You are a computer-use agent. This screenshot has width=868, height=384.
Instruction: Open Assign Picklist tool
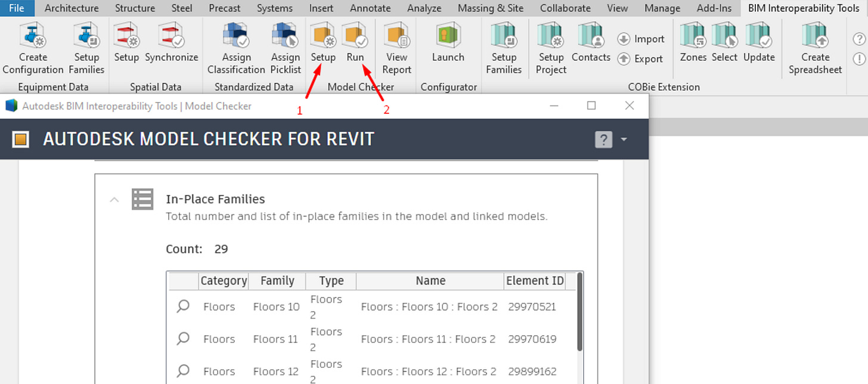tap(286, 49)
